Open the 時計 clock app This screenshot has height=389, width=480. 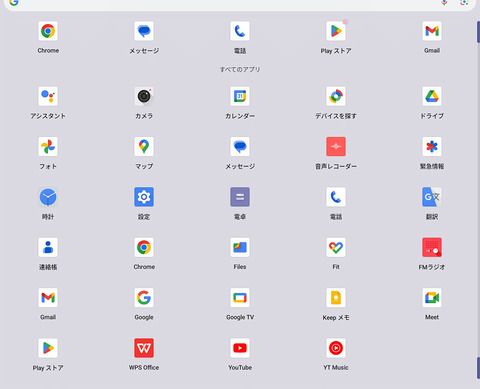[48, 197]
